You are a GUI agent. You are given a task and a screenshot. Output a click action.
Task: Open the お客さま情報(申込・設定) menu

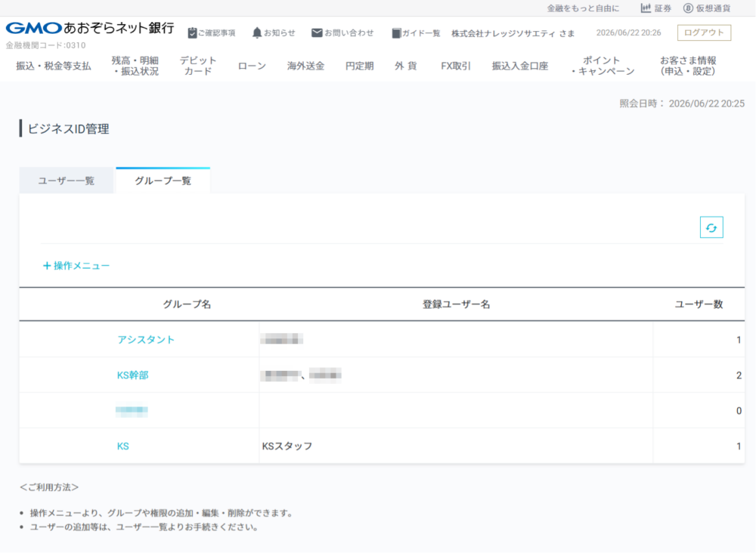(688, 66)
